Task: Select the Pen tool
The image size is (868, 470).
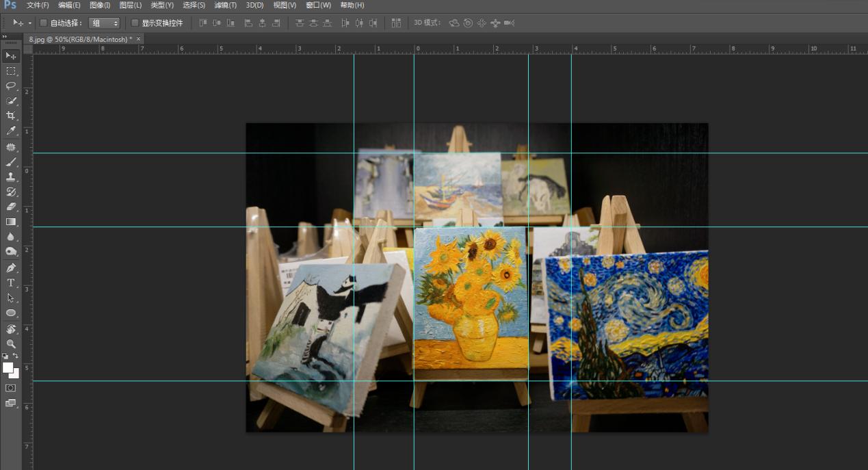Action: coord(11,267)
